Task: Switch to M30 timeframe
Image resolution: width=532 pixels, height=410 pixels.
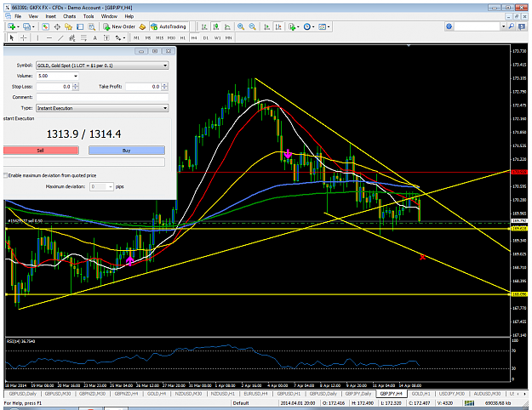Action: tap(171, 37)
